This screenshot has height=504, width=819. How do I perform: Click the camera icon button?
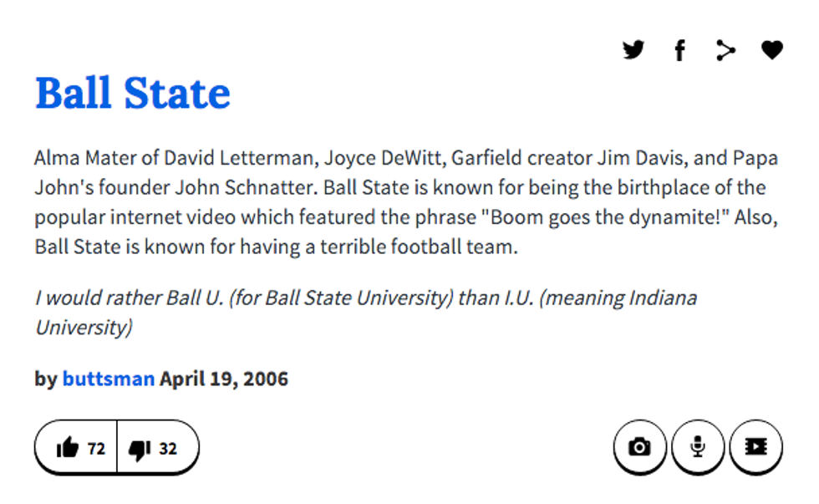click(639, 447)
